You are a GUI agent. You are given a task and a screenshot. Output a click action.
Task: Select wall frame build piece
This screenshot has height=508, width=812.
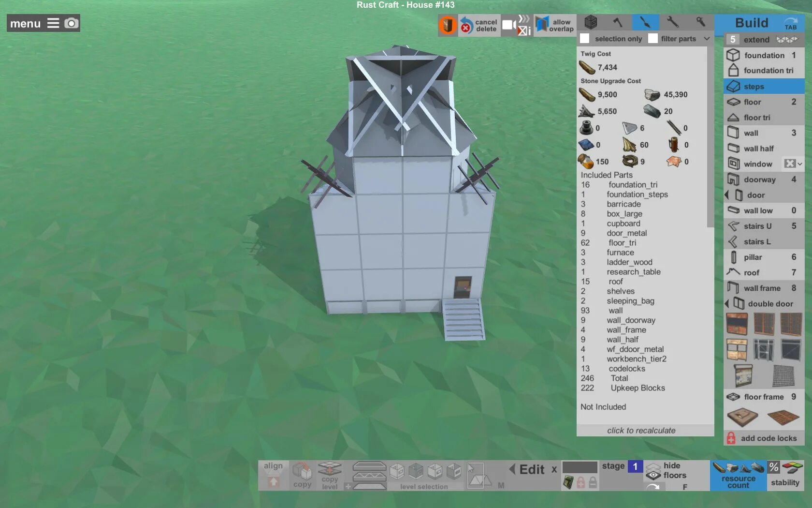tap(764, 288)
